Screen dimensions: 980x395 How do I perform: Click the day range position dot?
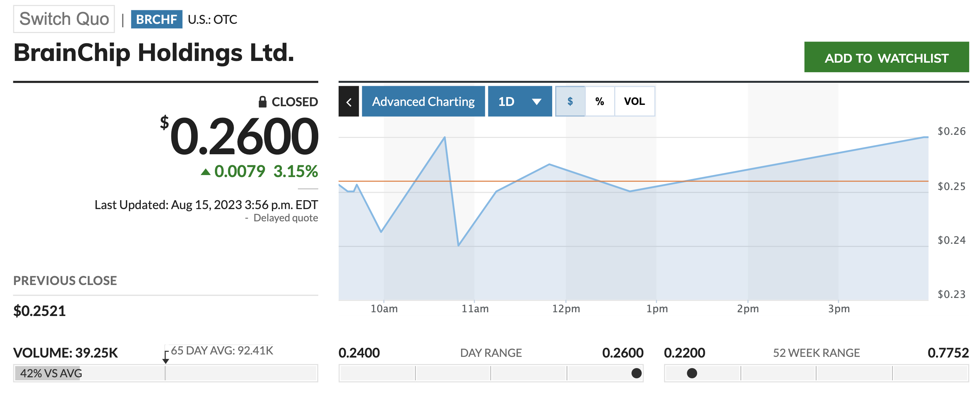(636, 373)
